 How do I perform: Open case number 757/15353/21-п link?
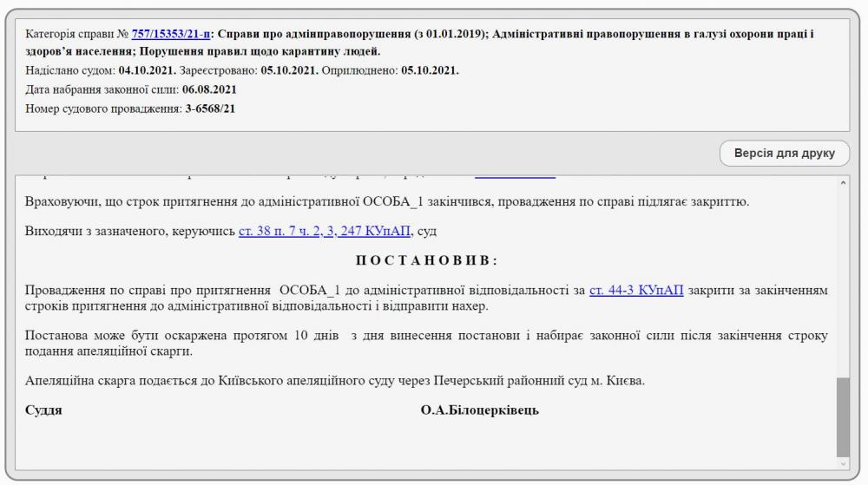[169, 35]
